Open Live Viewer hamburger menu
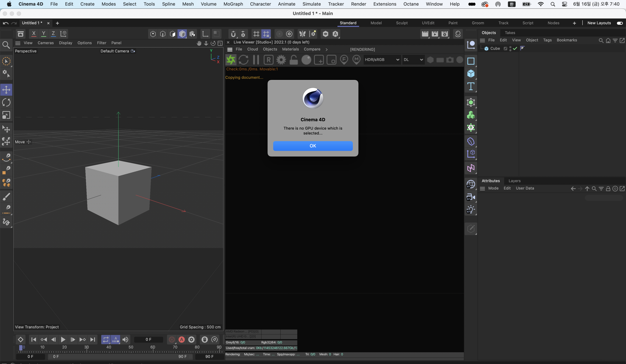The height and width of the screenshot is (364, 626). click(230, 49)
